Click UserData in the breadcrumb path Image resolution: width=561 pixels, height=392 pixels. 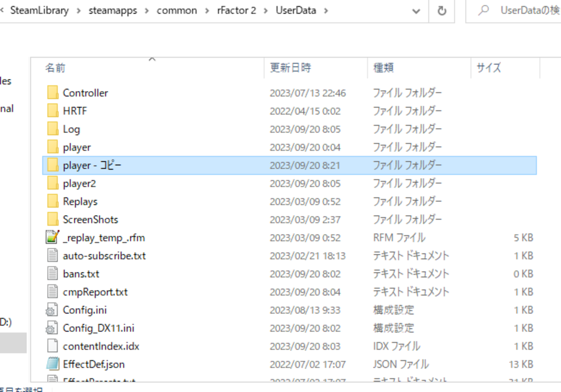coord(296,10)
